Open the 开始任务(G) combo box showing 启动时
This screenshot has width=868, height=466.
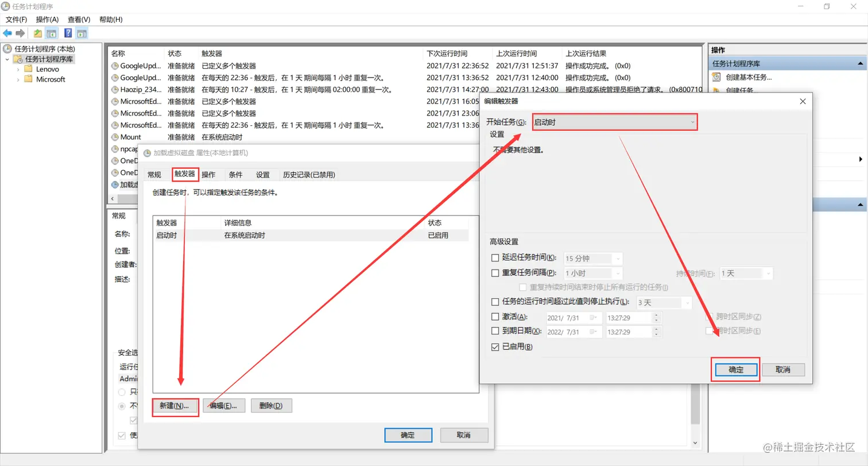point(614,122)
